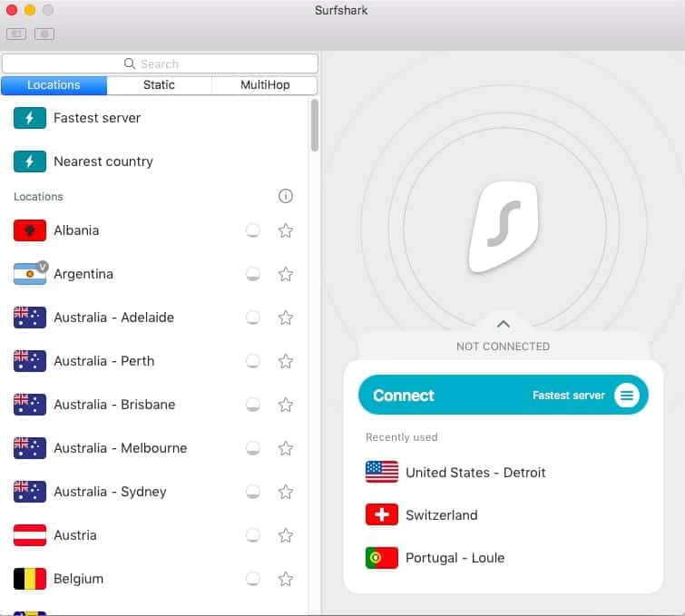The height and width of the screenshot is (616, 685).
Task: Click the NOT CONNECTED status label
Action: click(x=504, y=347)
